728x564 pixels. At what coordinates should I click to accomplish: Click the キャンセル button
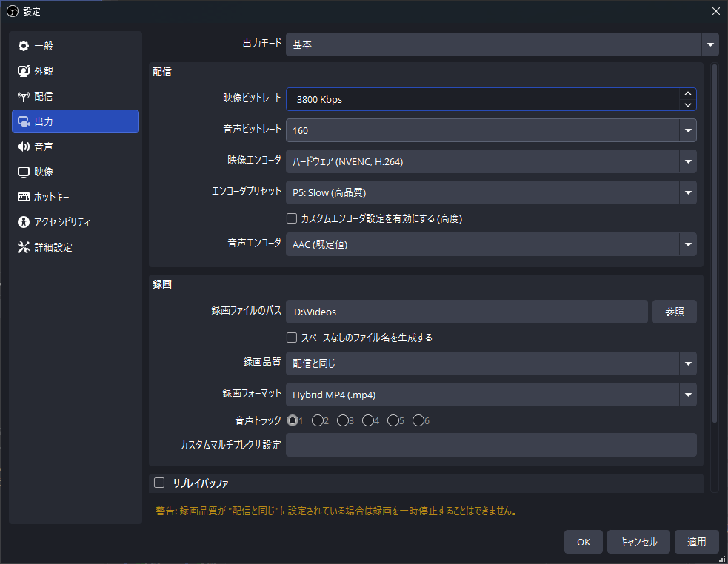tap(638, 542)
